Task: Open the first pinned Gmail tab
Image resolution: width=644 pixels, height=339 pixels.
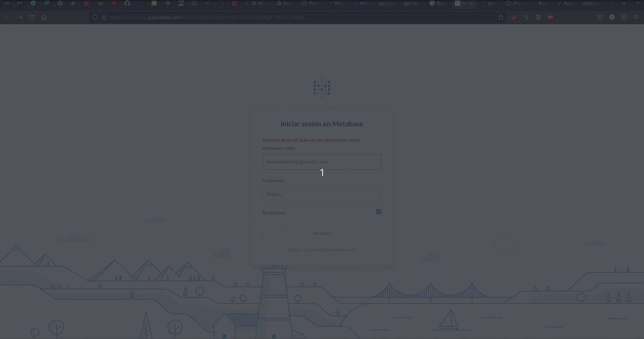Action: pyautogui.click(x=6, y=3)
